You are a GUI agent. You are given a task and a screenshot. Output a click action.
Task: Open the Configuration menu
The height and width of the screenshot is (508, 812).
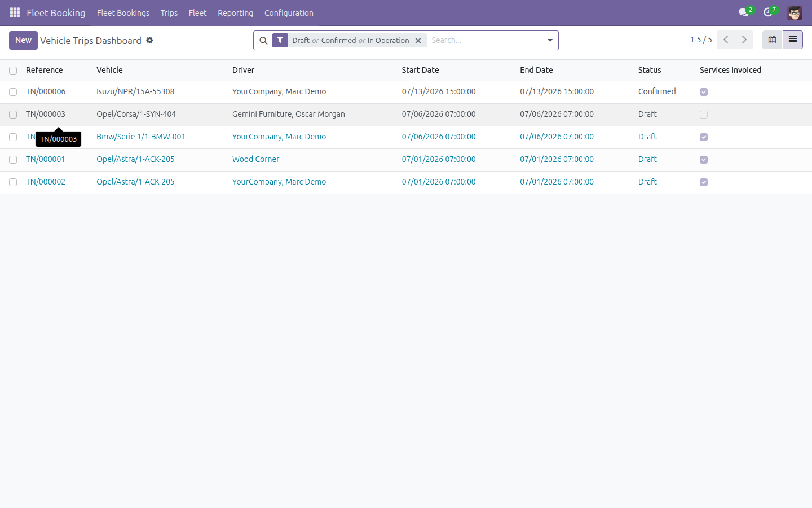point(289,13)
